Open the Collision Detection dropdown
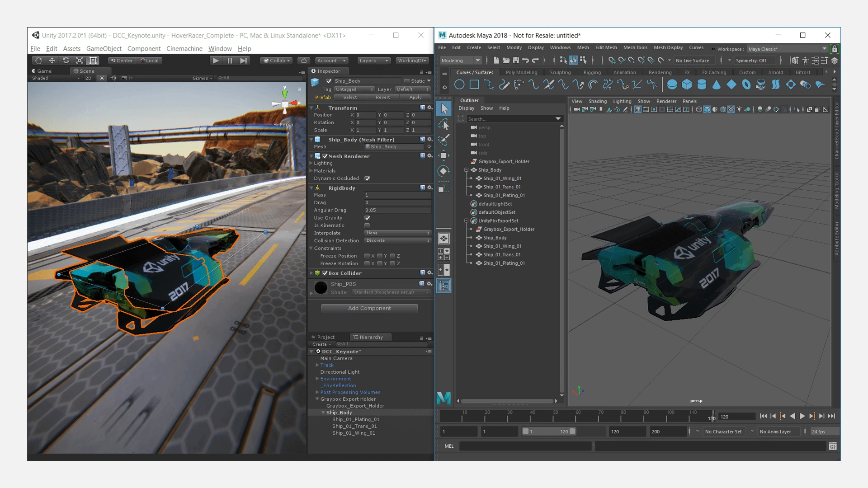The width and height of the screenshot is (868, 488). tap(397, 241)
